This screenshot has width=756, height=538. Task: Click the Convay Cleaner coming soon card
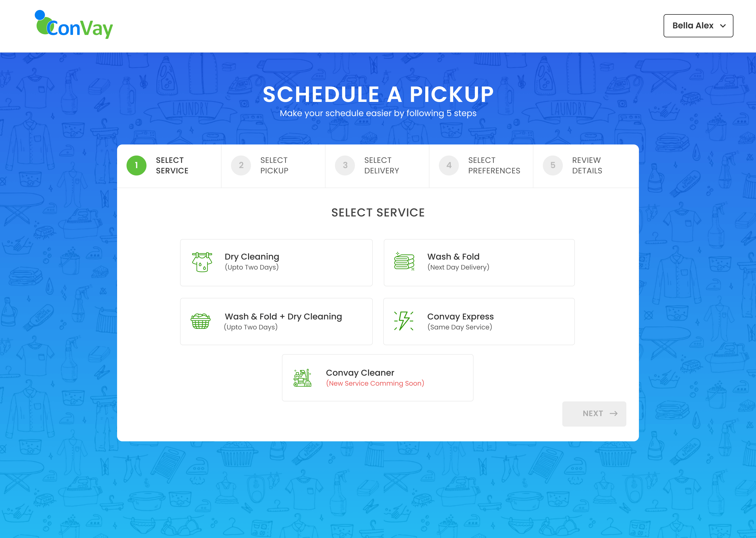tap(377, 378)
